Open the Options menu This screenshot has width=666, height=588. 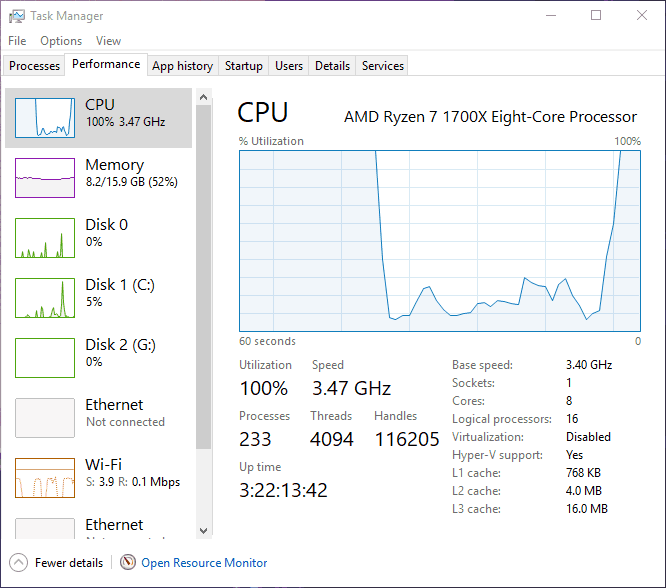pos(61,41)
